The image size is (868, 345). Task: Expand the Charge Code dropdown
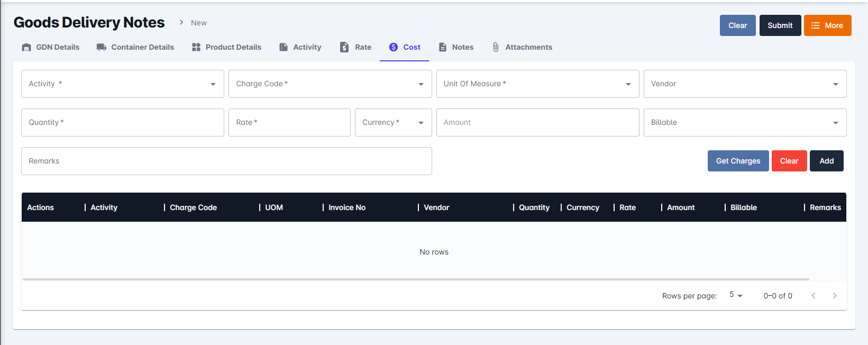click(x=330, y=84)
